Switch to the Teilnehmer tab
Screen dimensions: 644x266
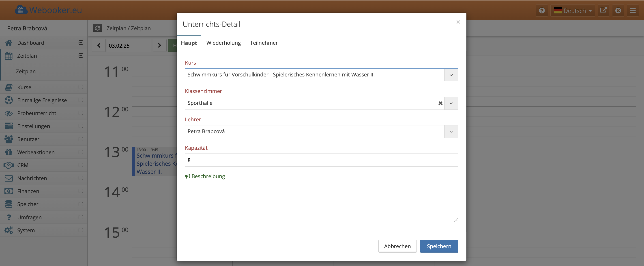tap(264, 43)
